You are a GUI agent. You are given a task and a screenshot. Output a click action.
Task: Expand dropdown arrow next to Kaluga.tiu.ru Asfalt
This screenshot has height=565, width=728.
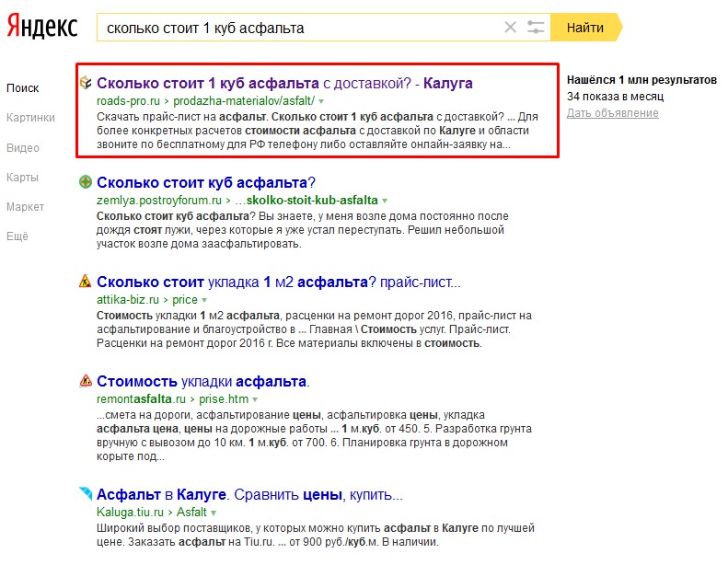[x=214, y=513]
